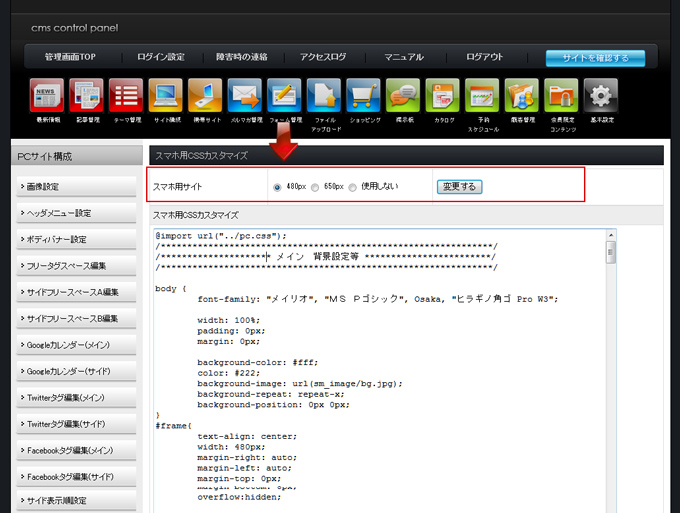Click the ファイルアップロード file upload icon
Image resolution: width=680 pixels, height=513 pixels.
tap(324, 96)
